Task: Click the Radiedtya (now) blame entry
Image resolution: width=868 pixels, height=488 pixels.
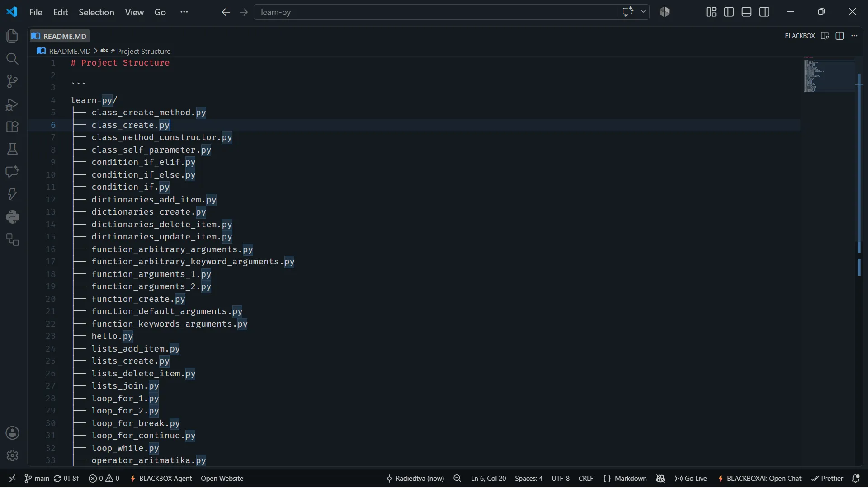Action: click(415, 479)
